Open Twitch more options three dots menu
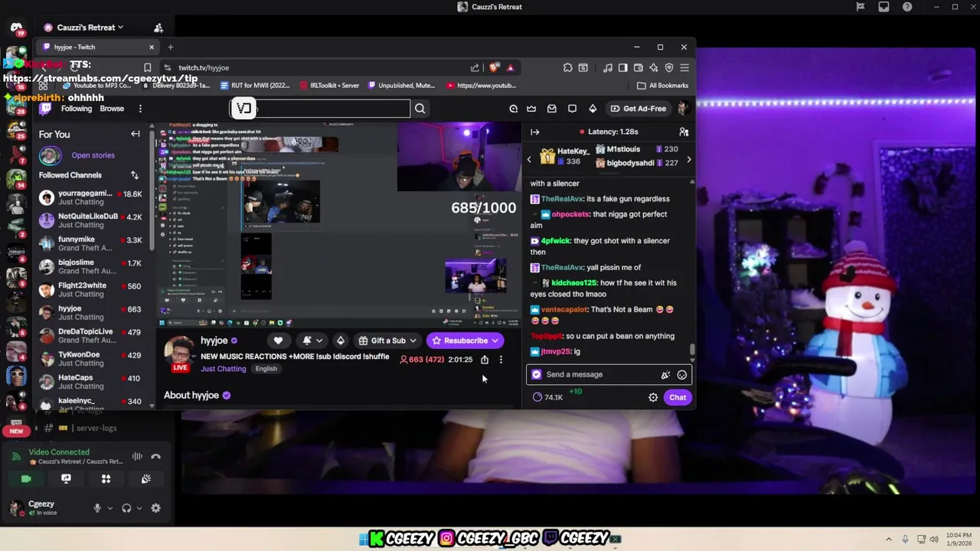This screenshot has height=551, width=980. pos(140,109)
